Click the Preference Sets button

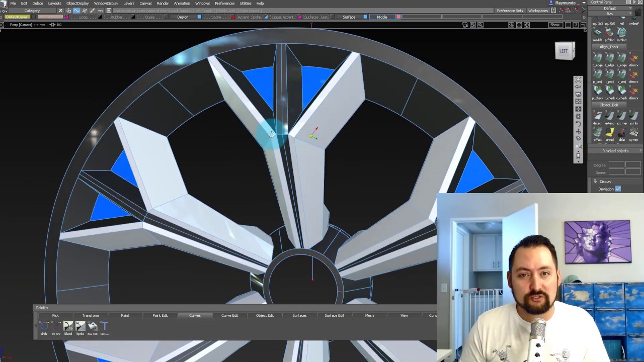(x=510, y=11)
